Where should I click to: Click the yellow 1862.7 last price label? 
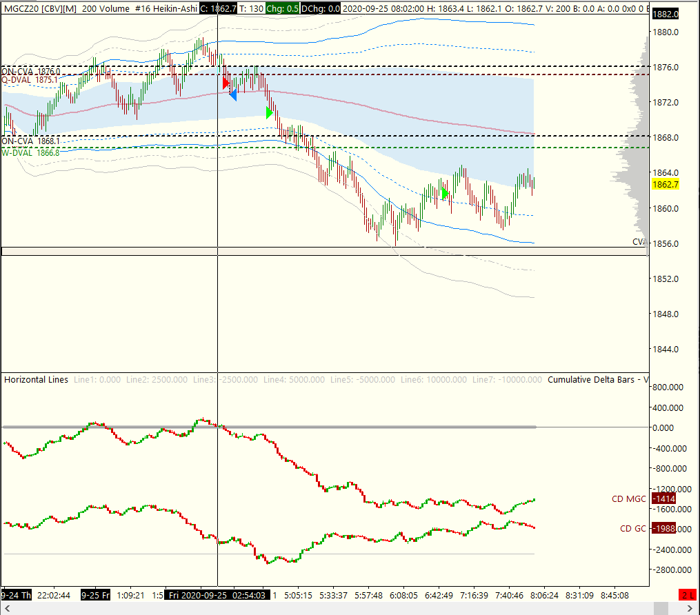pos(666,184)
